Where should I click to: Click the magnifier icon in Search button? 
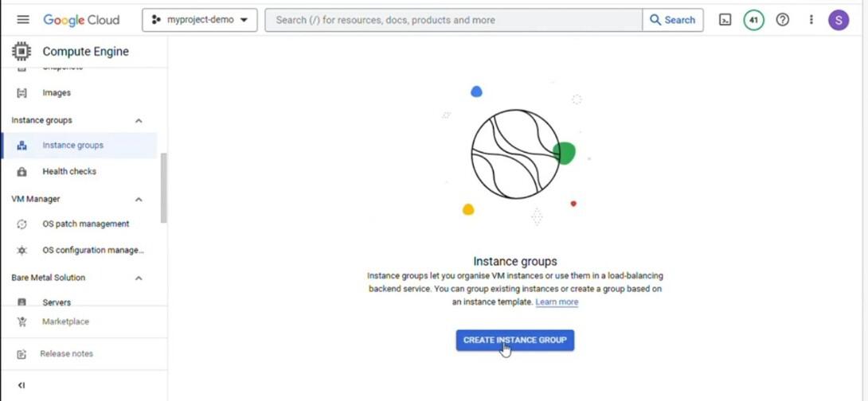coord(655,20)
